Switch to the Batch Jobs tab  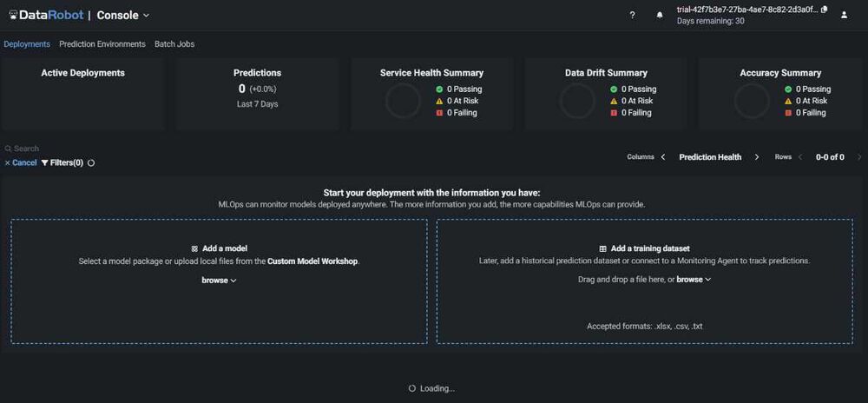tap(174, 44)
